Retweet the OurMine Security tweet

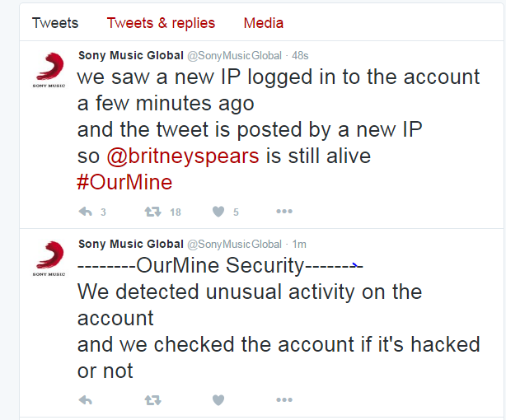point(152,399)
